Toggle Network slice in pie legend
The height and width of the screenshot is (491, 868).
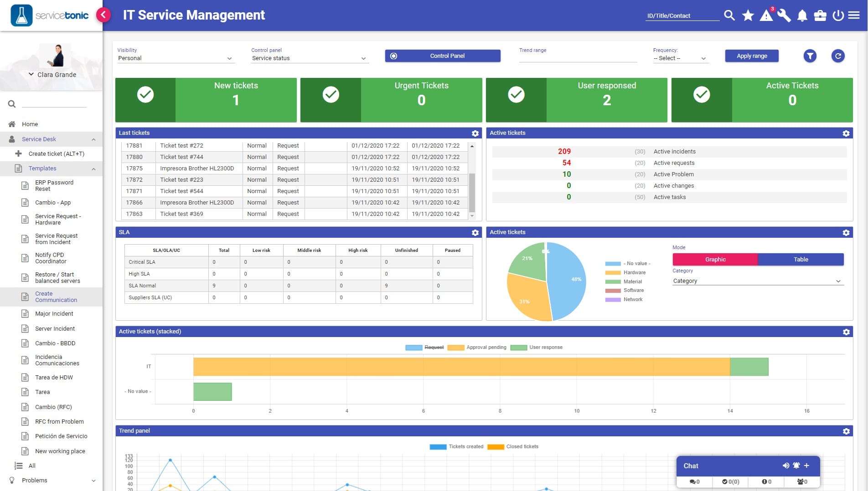tap(624, 300)
